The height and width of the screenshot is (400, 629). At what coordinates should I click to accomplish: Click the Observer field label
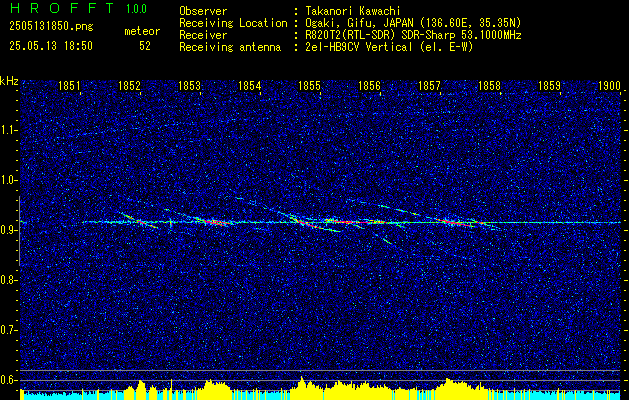tap(203, 11)
